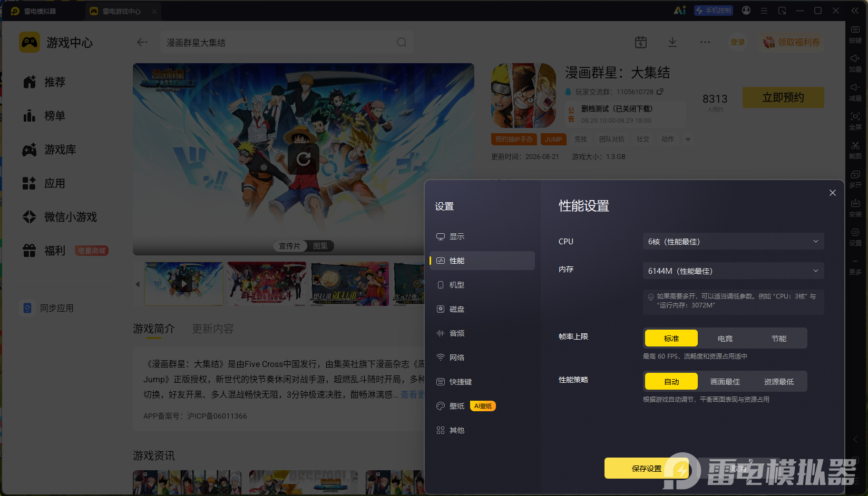Switch to the 更新内容 tab

pos(213,329)
